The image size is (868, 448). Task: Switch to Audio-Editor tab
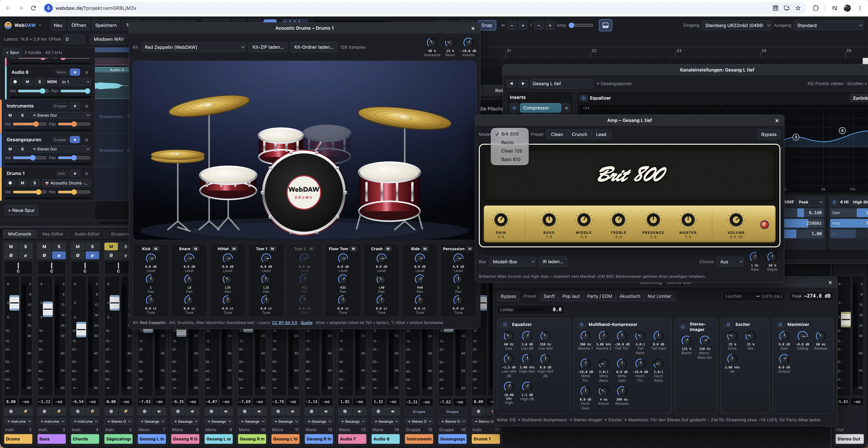pos(87,234)
